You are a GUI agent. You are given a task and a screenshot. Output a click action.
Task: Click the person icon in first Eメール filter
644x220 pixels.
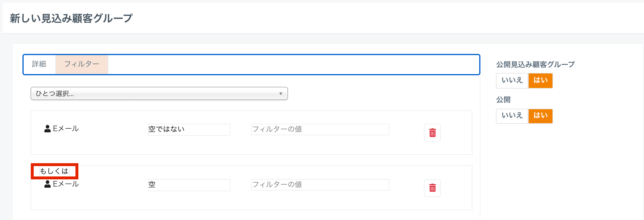48,129
